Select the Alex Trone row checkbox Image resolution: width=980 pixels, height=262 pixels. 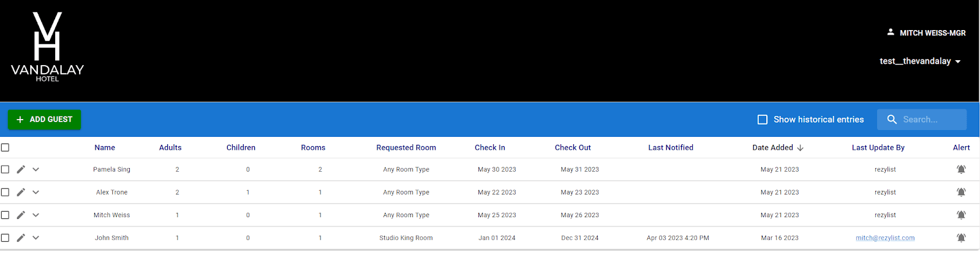pos(5,192)
